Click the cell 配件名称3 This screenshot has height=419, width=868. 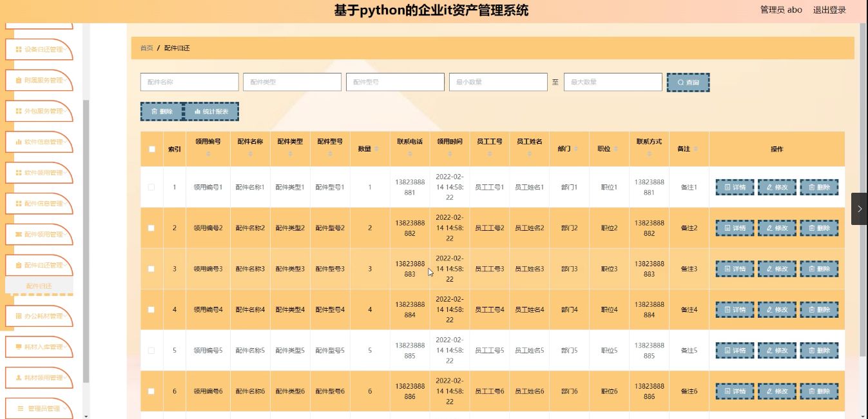250,269
